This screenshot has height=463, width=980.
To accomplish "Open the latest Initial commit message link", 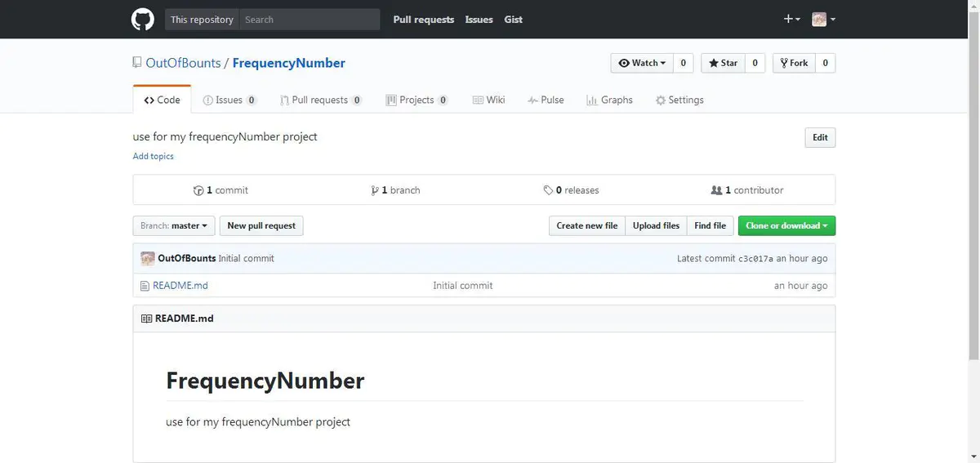I will coord(247,258).
